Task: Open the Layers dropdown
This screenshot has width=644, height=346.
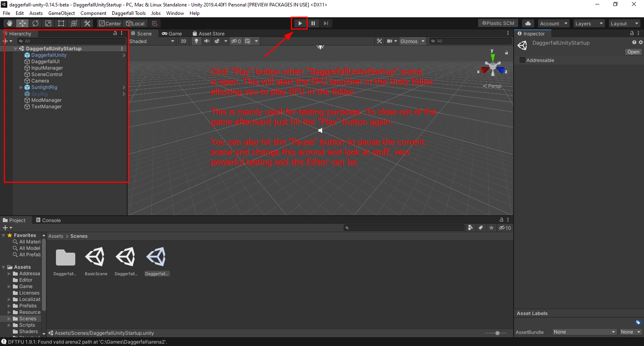Action: point(589,23)
